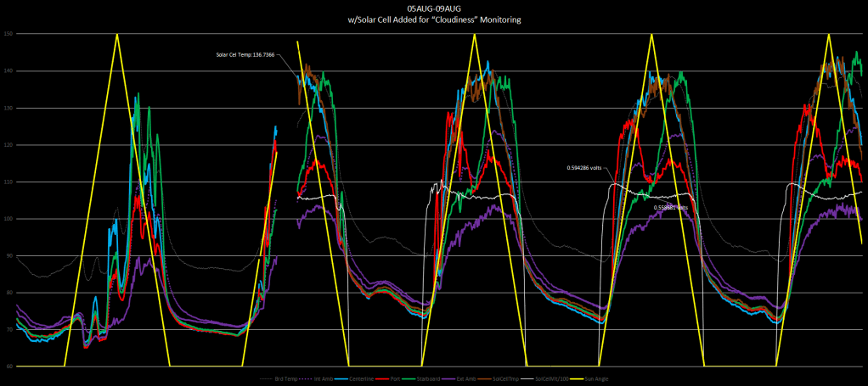Click the 60 y-axis label
Image resolution: width=868 pixels, height=386 pixels.
[8, 366]
